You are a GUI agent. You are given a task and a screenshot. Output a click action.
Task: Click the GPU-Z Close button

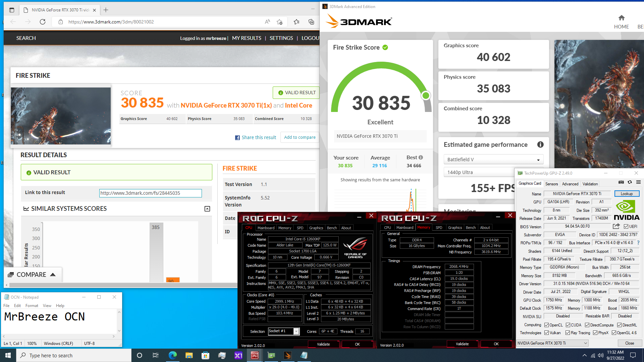click(630, 343)
